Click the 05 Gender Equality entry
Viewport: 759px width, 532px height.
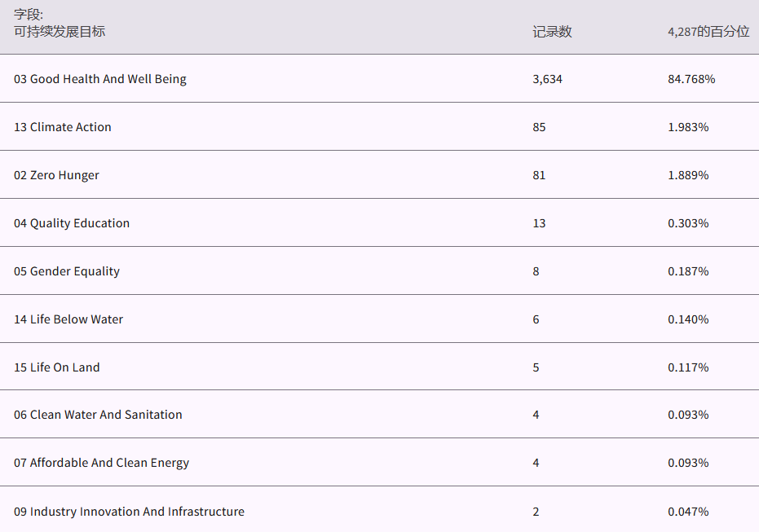[67, 271]
